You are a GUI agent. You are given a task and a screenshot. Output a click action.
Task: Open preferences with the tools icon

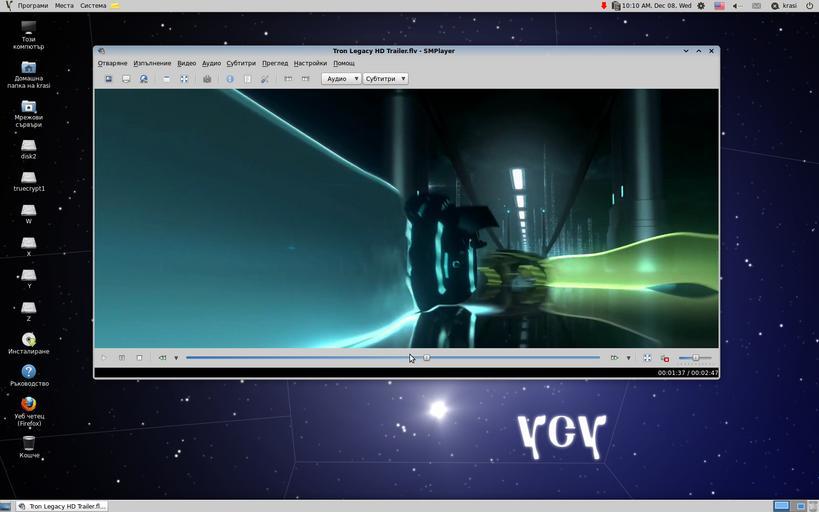tap(265, 79)
